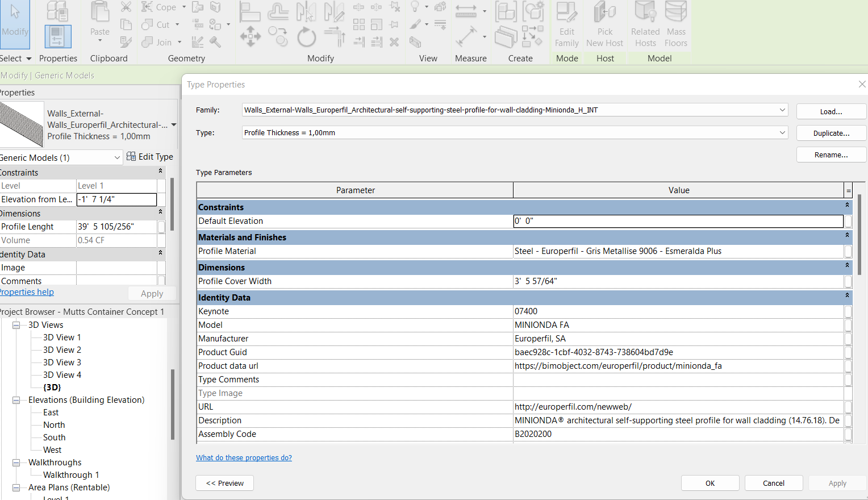Select the Rotate tool icon
The image size is (868, 500).
[307, 37]
